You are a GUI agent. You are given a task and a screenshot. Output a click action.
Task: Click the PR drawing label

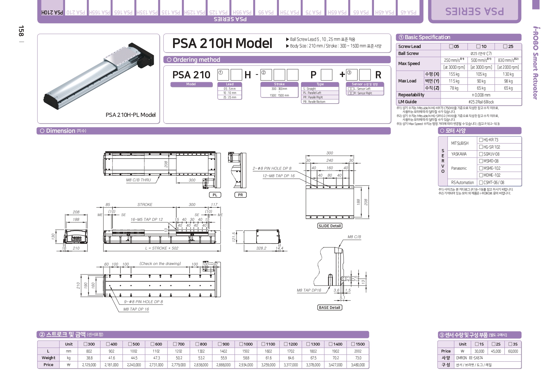240,195
